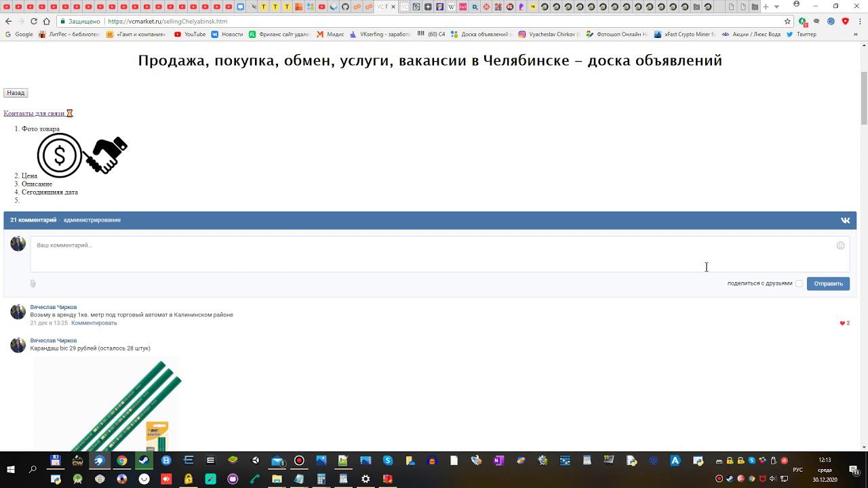Viewport: 868px width, 488px height.
Task: Open the Доска объявлений bookmark
Action: pos(482,34)
